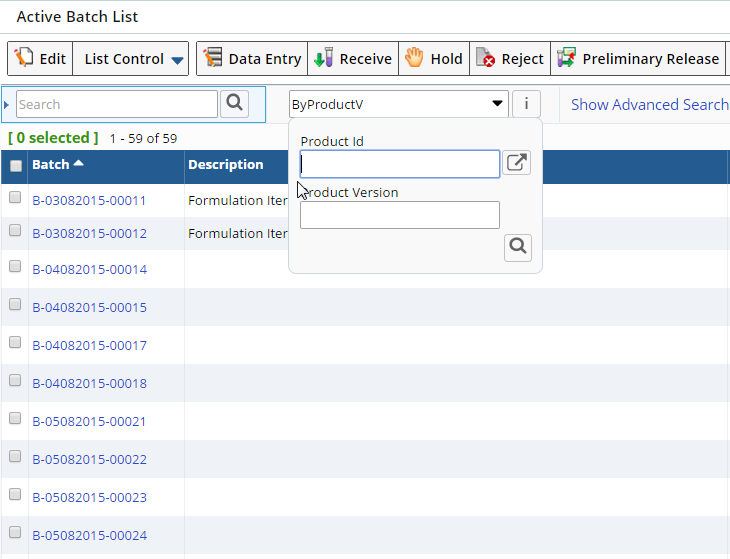Viewport: 730px width, 559px height.
Task: Open batch B-04082015-00014 link
Action: pos(89,269)
